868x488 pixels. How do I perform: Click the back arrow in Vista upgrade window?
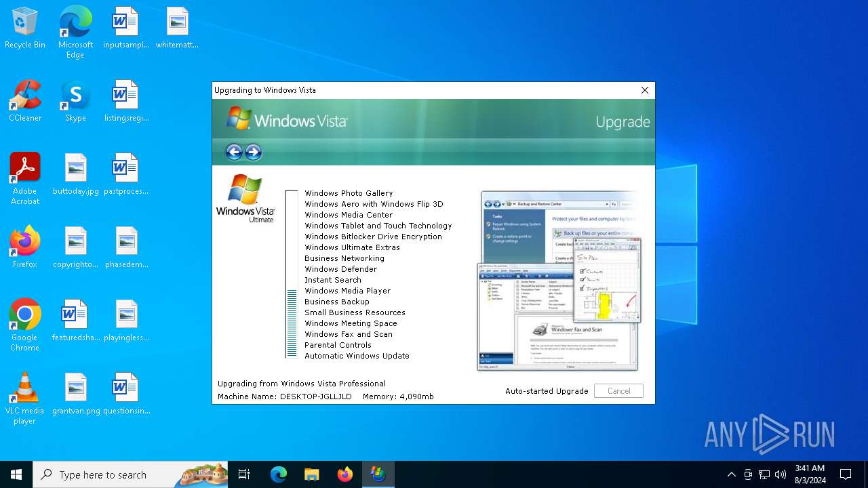click(234, 152)
